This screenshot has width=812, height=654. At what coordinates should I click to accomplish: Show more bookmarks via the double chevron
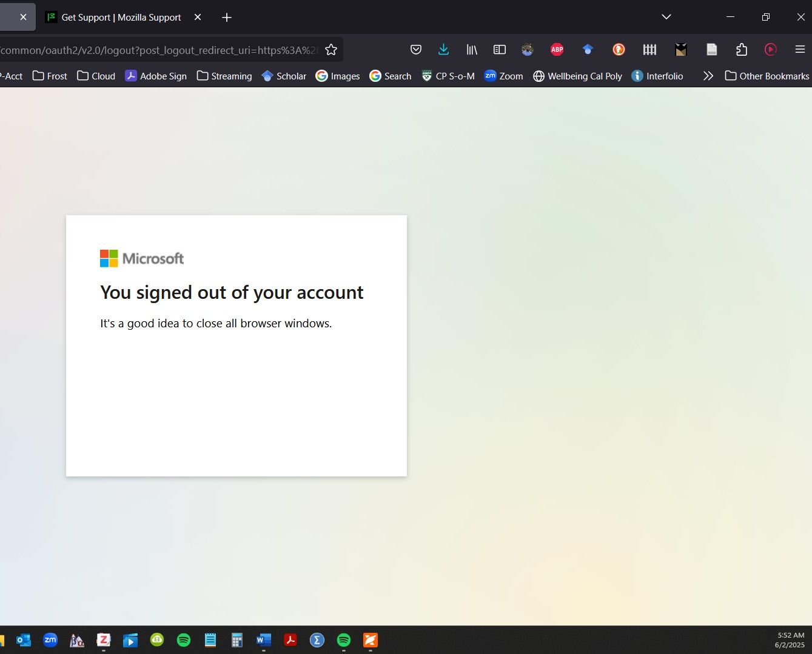708,76
